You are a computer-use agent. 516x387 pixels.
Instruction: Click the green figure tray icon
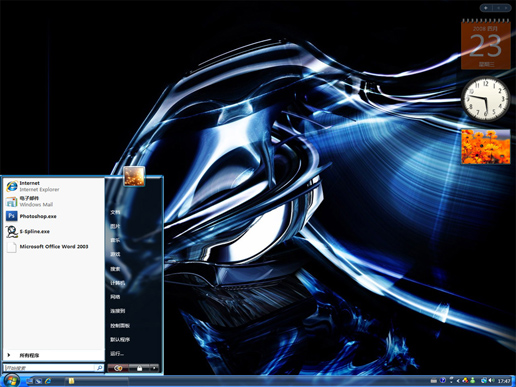(x=472, y=380)
